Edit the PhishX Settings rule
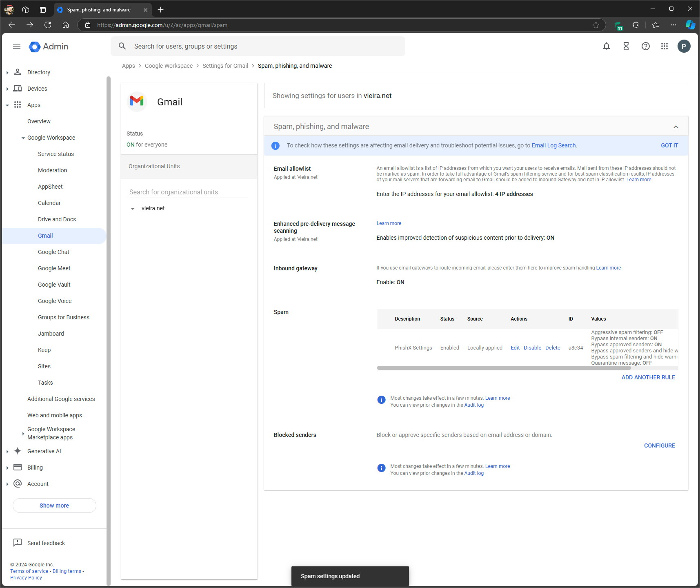The width and height of the screenshot is (700, 588). coord(515,348)
